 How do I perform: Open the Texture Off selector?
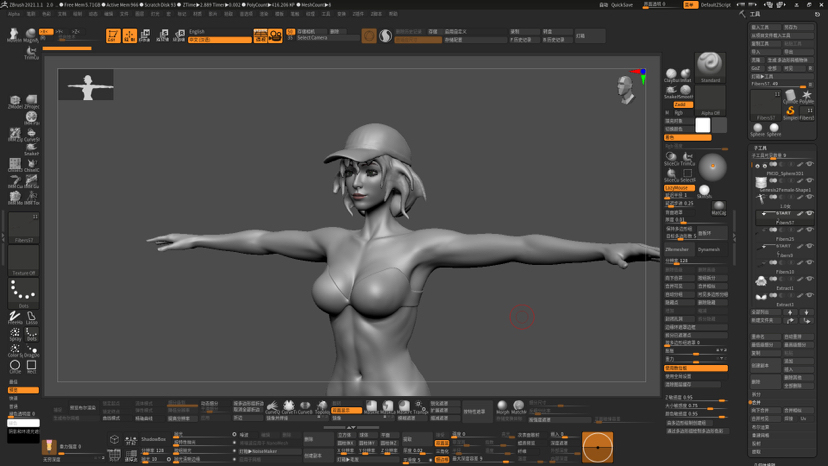23,260
